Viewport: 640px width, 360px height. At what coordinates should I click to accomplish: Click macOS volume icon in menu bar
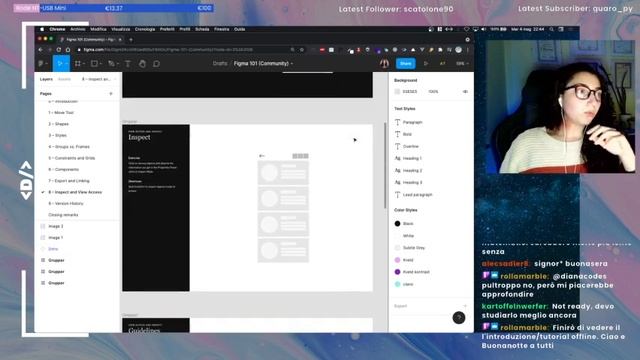(484, 29)
